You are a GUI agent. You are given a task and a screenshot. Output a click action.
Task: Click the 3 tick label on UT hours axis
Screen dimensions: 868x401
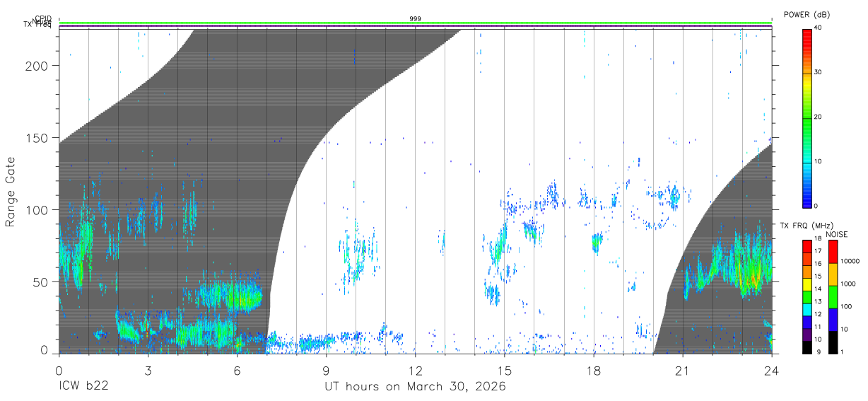148,371
